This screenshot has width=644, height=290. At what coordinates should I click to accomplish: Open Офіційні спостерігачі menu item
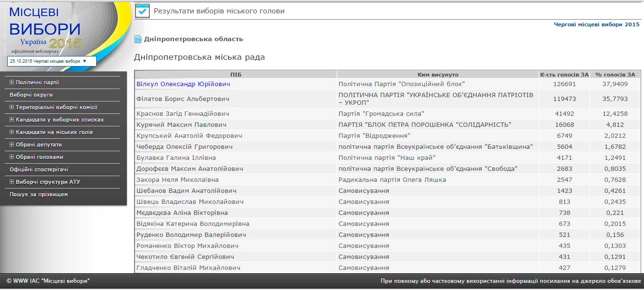(x=39, y=169)
